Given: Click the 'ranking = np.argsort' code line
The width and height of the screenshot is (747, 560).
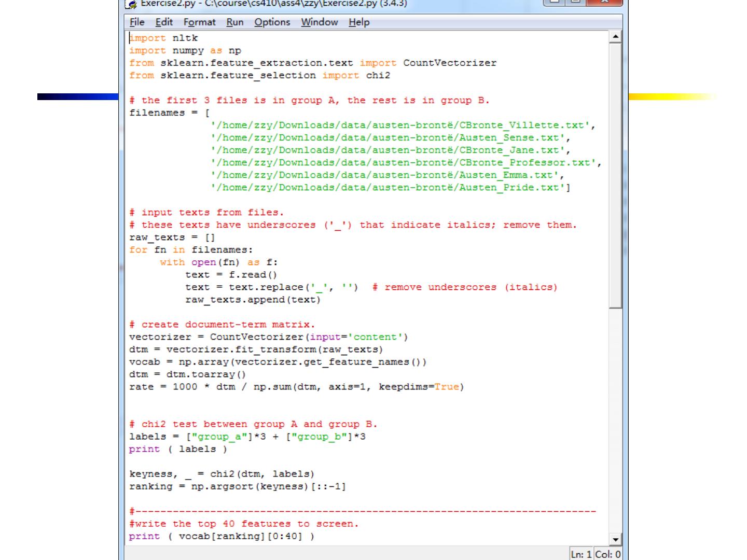Looking at the screenshot, I should coord(237,486).
